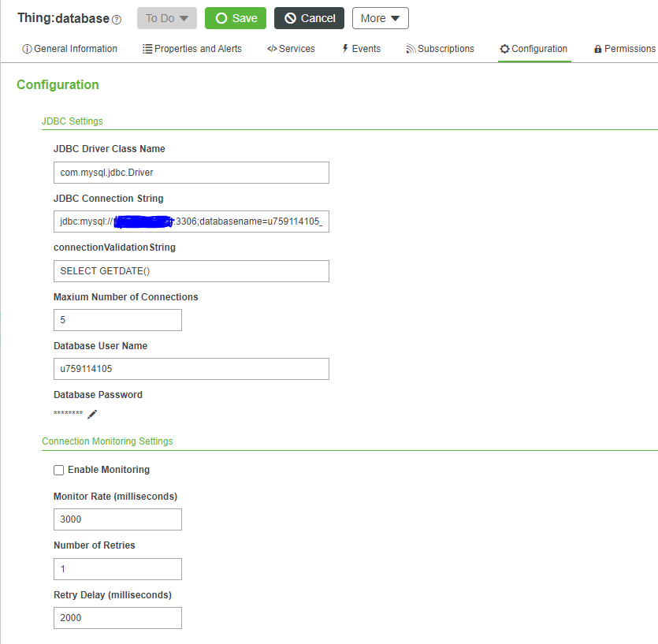Screen dimensions: 658x644
Task: Click the Subscriptions icon
Action: 410,48
